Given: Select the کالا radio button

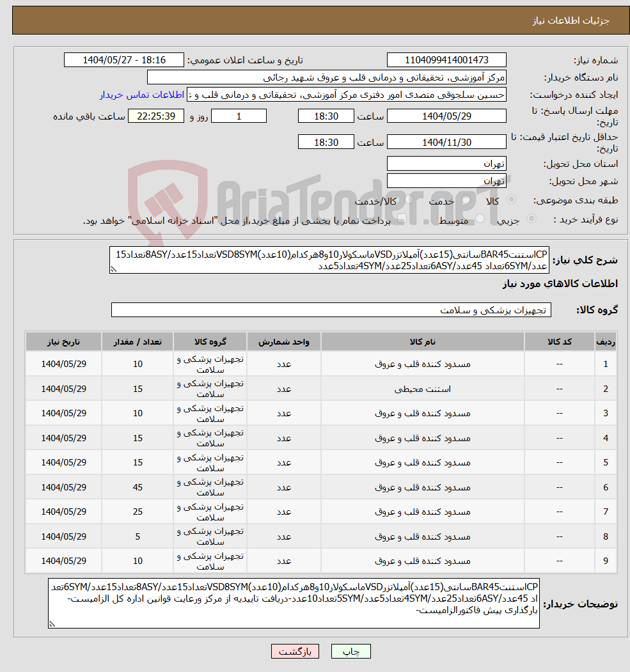Looking at the screenshot, I should (x=511, y=199).
